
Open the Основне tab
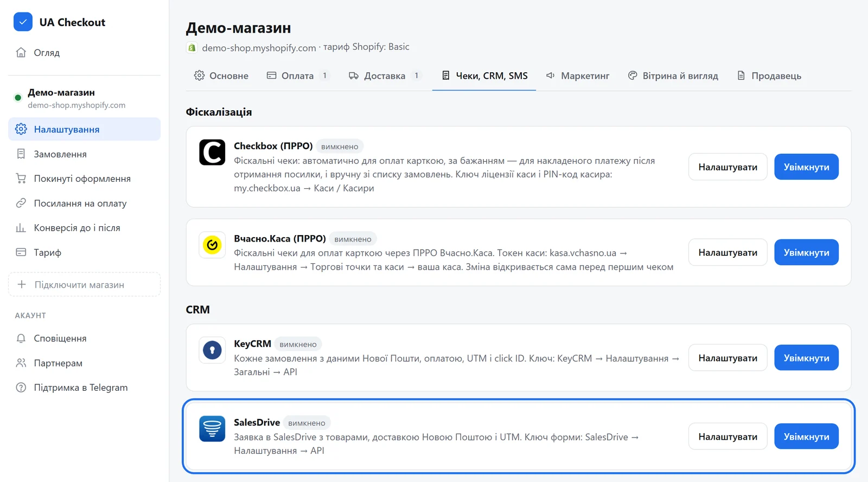[221, 76]
